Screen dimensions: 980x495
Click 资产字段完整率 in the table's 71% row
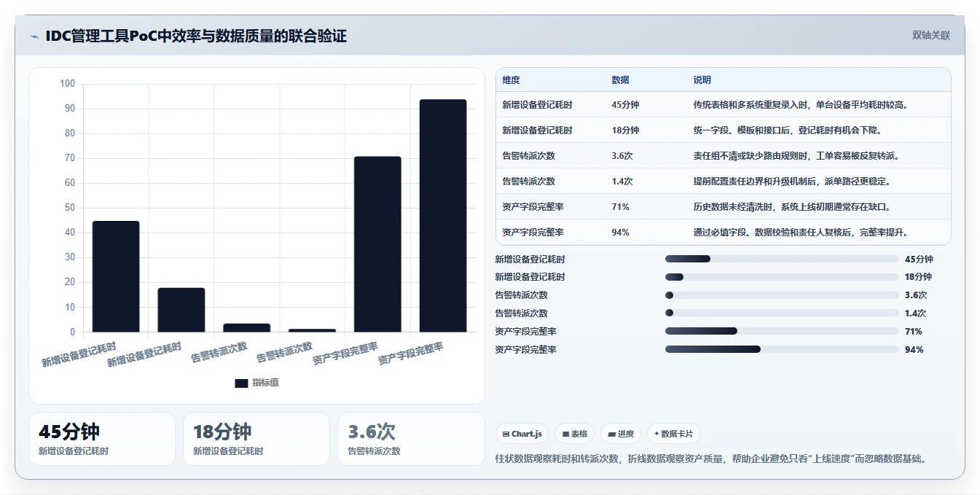[533, 207]
